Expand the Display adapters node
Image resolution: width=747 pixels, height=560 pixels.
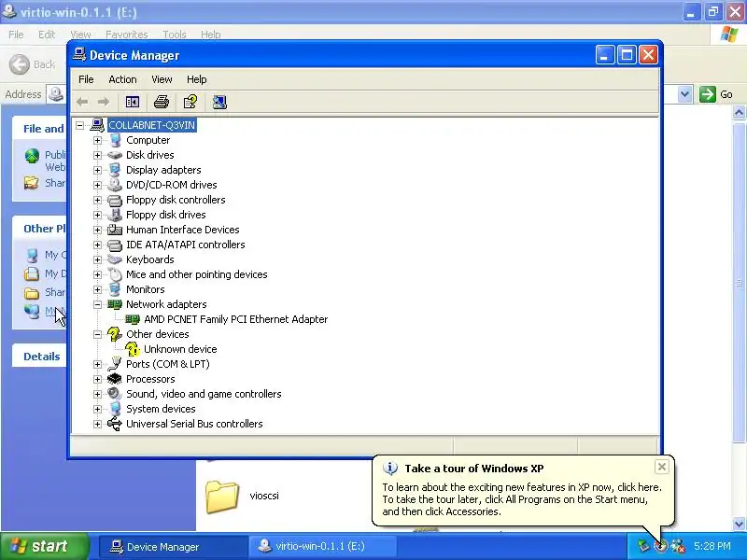click(x=98, y=170)
